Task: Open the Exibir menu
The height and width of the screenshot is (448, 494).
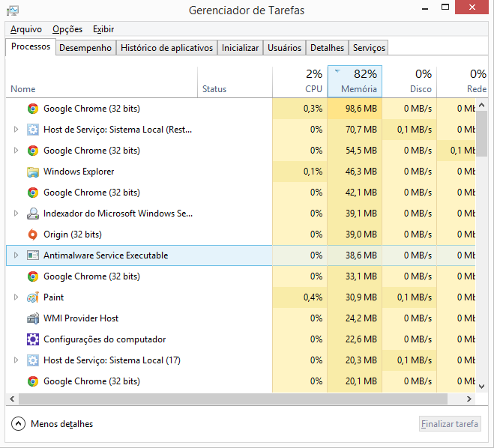Action: (x=103, y=29)
